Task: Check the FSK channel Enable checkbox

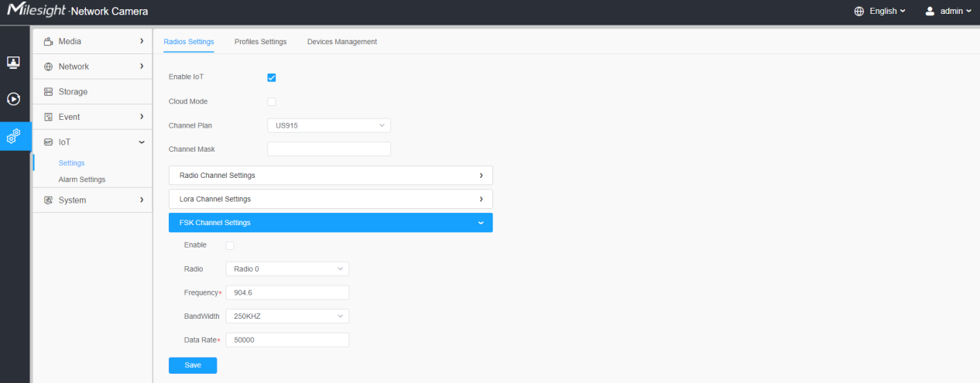Action: [229, 245]
